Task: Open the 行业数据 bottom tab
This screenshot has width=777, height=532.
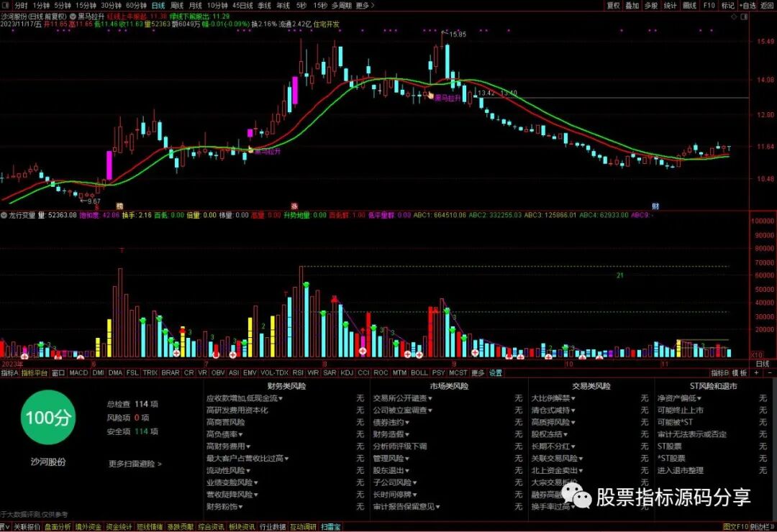Action: click(x=273, y=527)
